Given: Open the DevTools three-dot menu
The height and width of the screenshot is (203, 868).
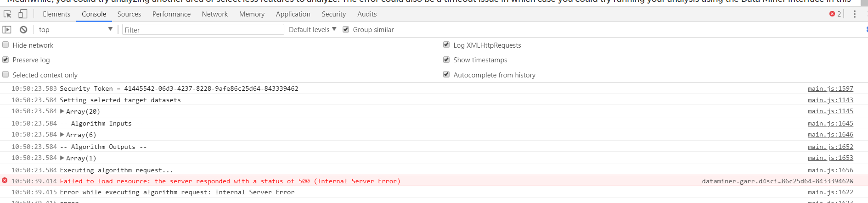Looking at the screenshot, I should (x=855, y=14).
